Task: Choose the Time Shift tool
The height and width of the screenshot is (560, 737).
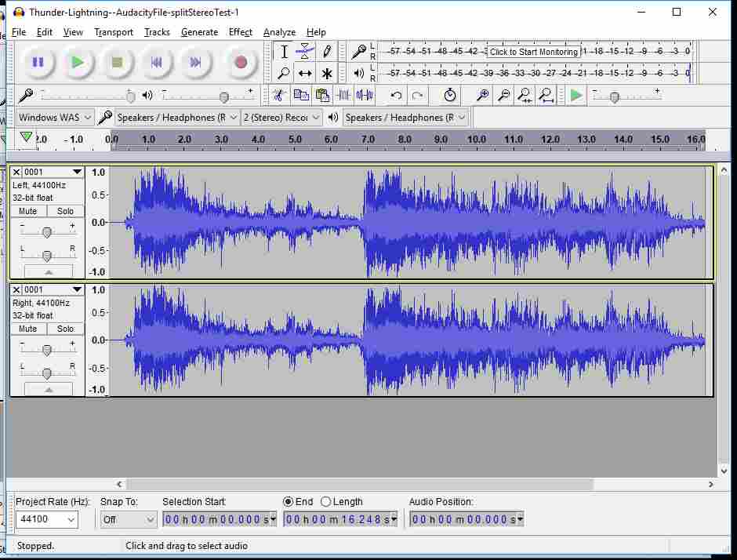Action: point(305,74)
